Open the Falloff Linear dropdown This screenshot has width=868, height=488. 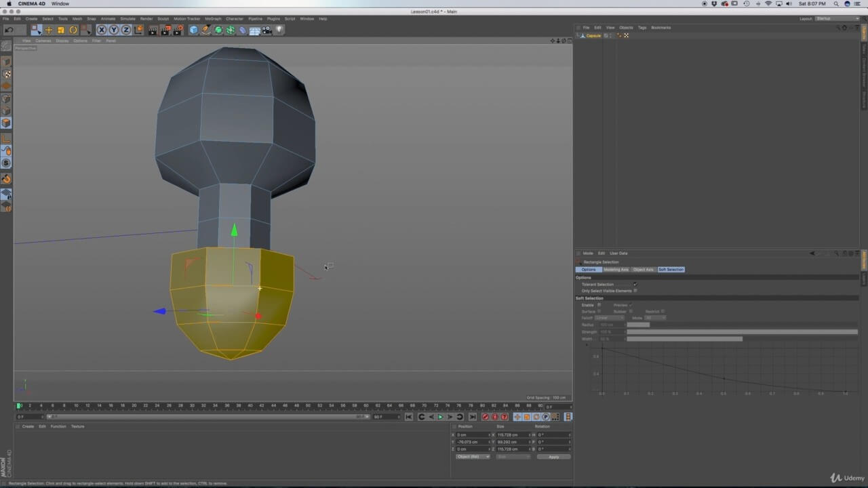610,318
